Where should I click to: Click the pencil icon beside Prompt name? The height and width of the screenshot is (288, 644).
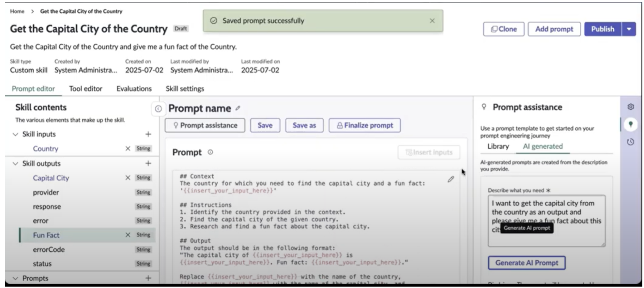(x=238, y=108)
